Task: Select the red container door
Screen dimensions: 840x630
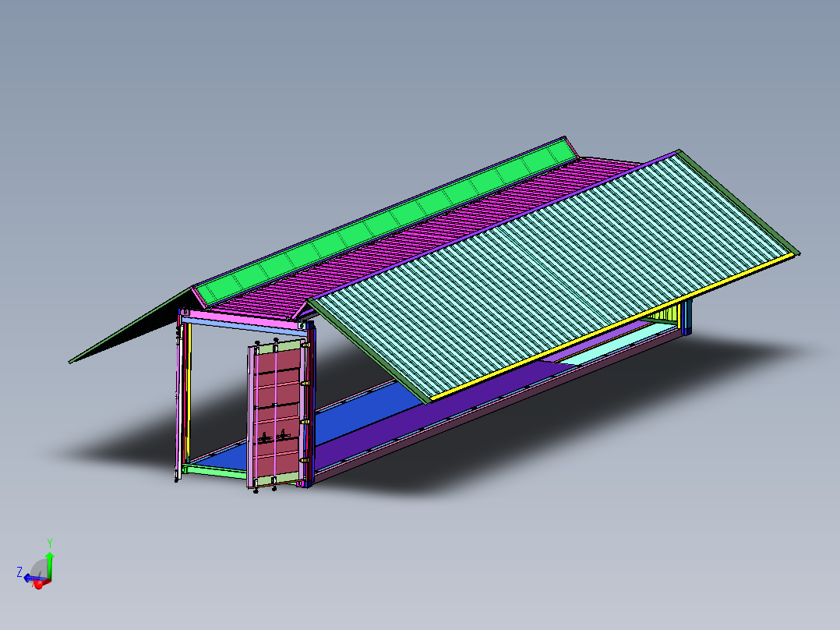Action: pos(277,412)
